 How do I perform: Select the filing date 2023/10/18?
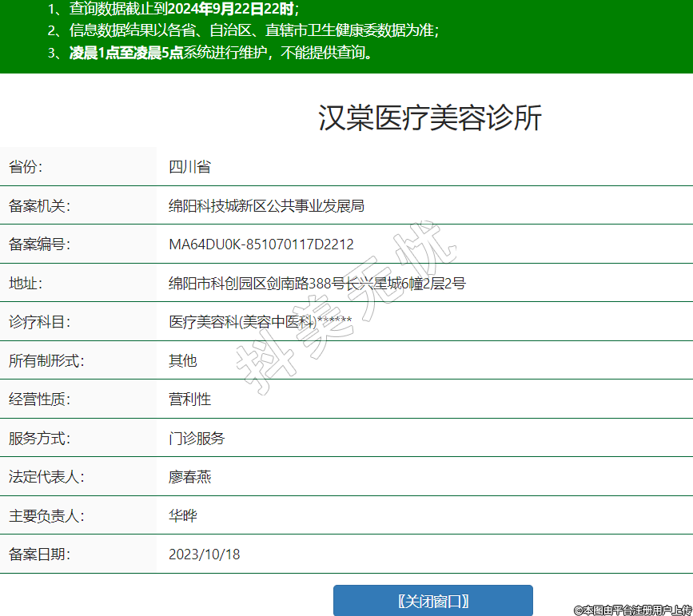click(204, 554)
